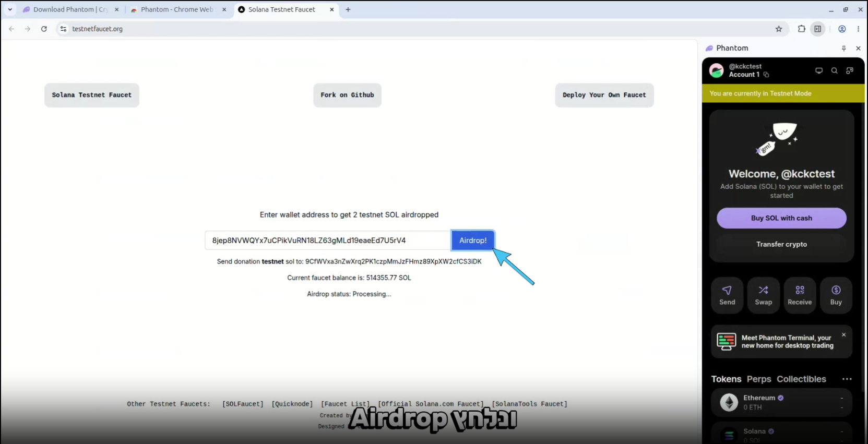
Task: Reload the testnetfaucet.org page
Action: [x=44, y=29]
